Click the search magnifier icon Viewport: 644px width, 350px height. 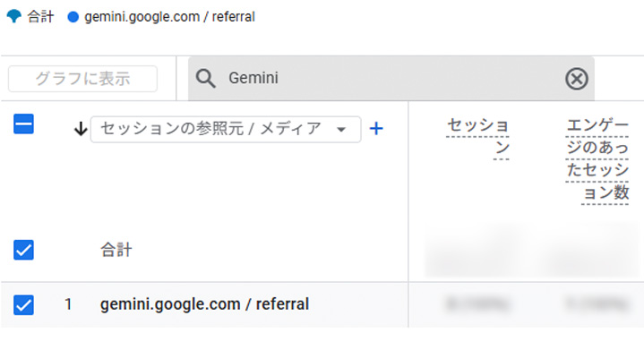tap(205, 79)
